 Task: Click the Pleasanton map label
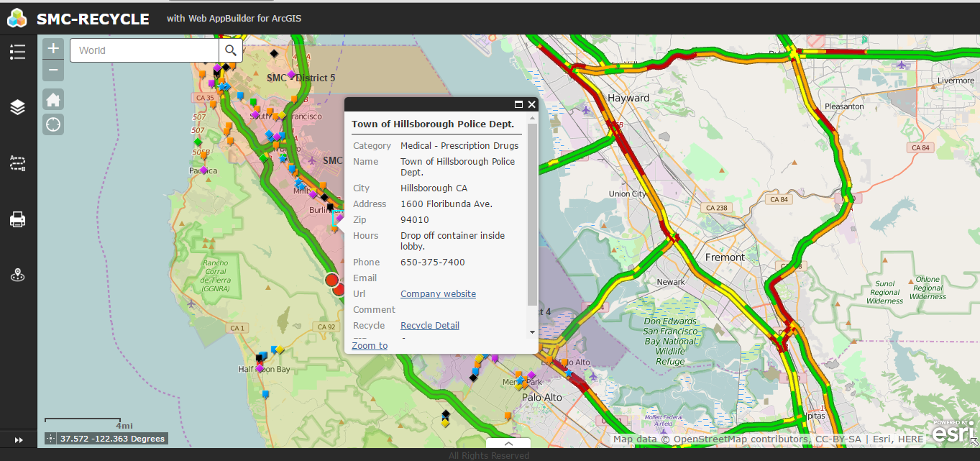pos(843,106)
